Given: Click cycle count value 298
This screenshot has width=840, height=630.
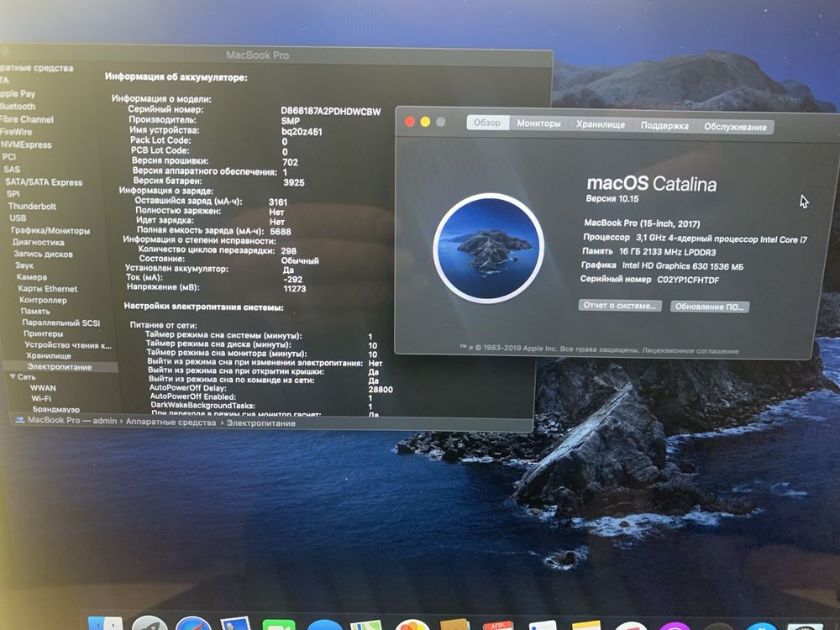Looking at the screenshot, I should [x=288, y=250].
